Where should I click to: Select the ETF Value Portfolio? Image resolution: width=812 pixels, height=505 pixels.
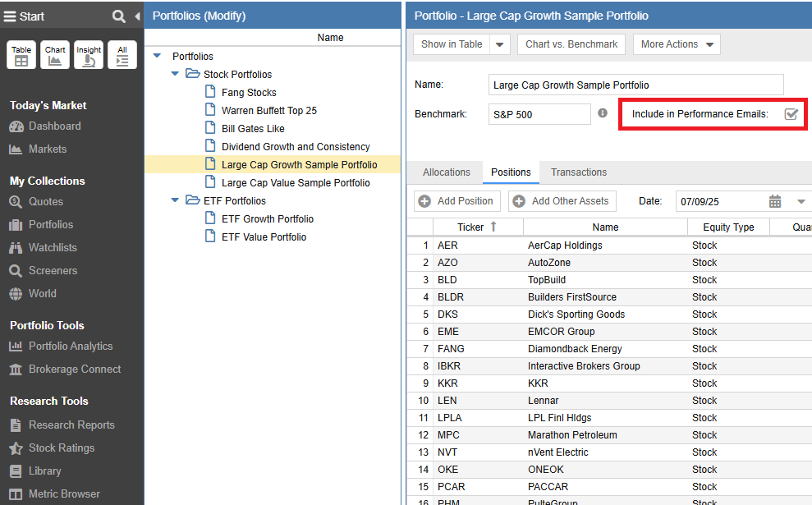pyautogui.click(x=264, y=237)
